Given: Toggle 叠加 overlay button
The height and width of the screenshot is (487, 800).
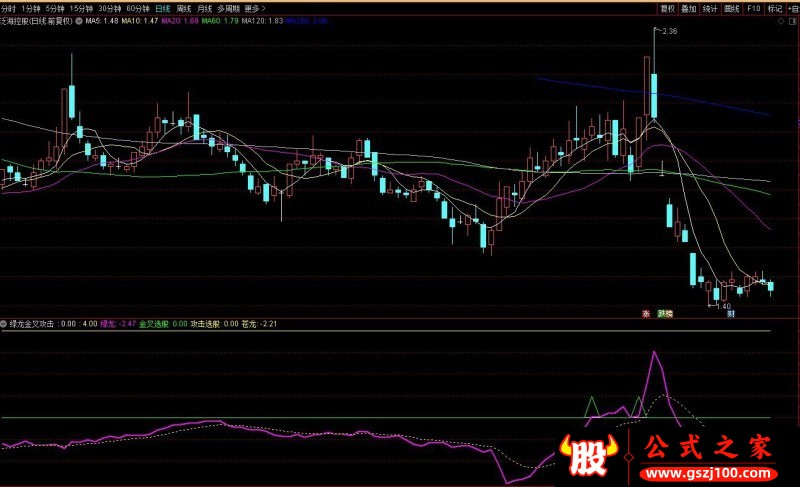Looking at the screenshot, I should pyautogui.click(x=689, y=7).
